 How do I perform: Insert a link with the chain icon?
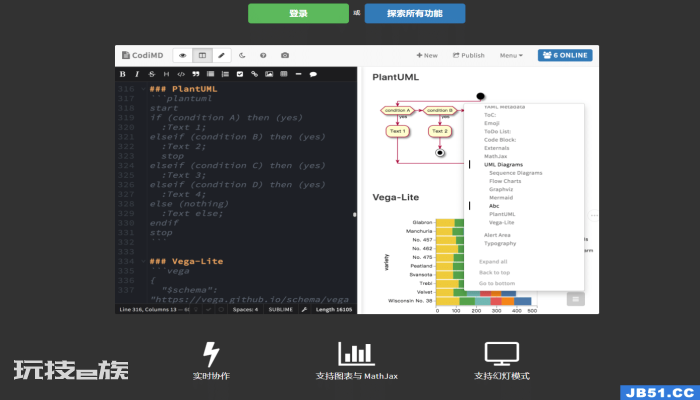(254, 74)
